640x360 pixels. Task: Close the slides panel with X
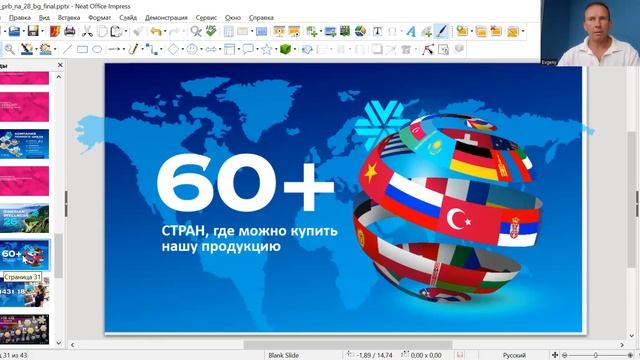click(x=60, y=65)
